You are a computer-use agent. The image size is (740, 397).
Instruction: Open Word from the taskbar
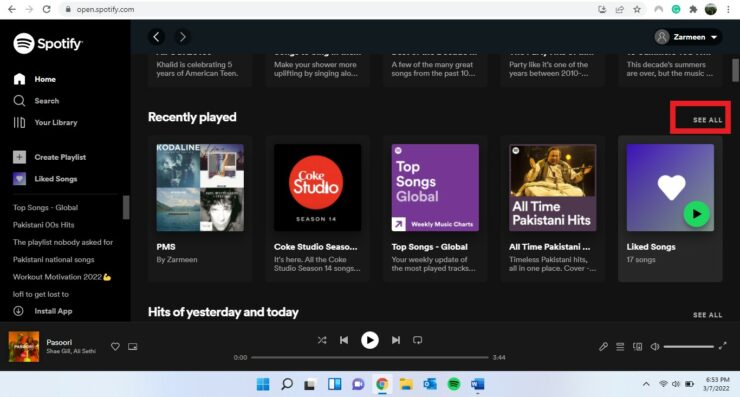(x=478, y=384)
